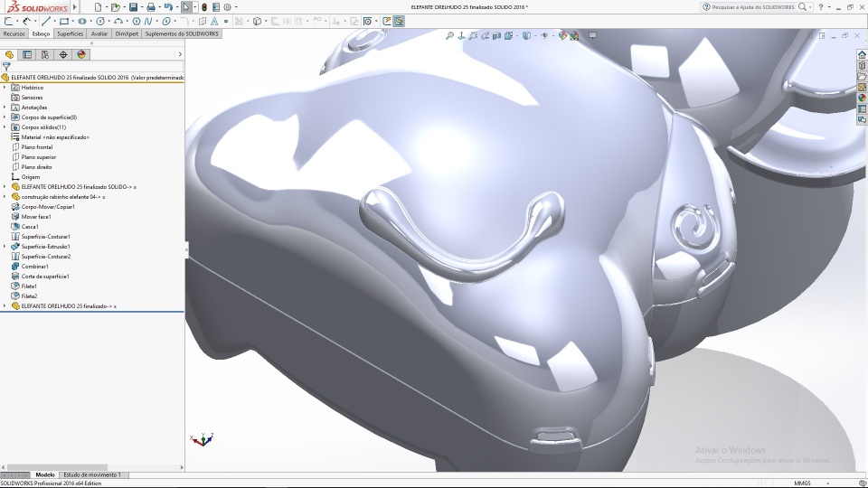868x488 pixels.
Task: Open the DimXpertManager crosshair tab icon
Action: pyautogui.click(x=63, y=54)
